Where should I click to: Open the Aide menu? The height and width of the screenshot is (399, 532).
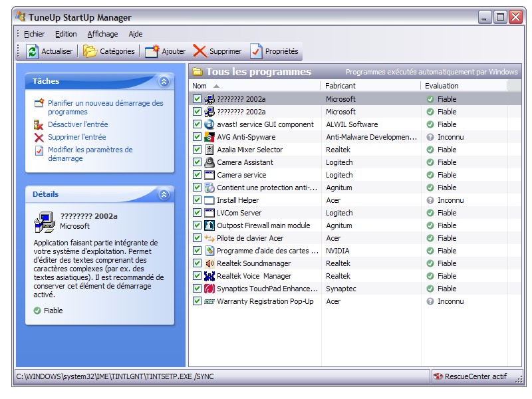click(136, 34)
